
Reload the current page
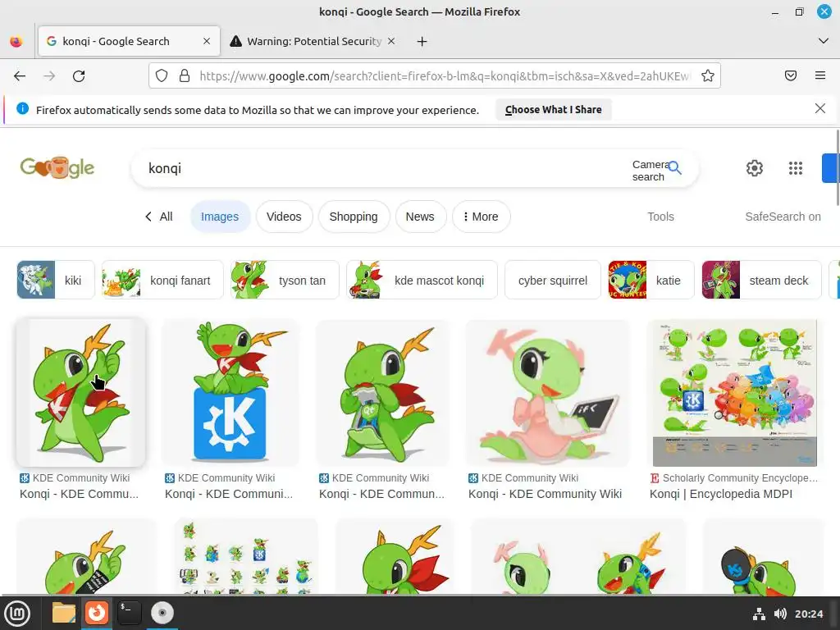[79, 76]
